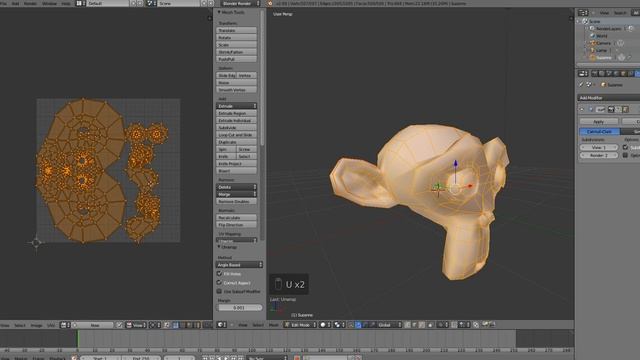This screenshot has width=640, height=360.
Task: Toggle the Optimal Display checkbox below Subdivide UVs
Action: (625, 156)
